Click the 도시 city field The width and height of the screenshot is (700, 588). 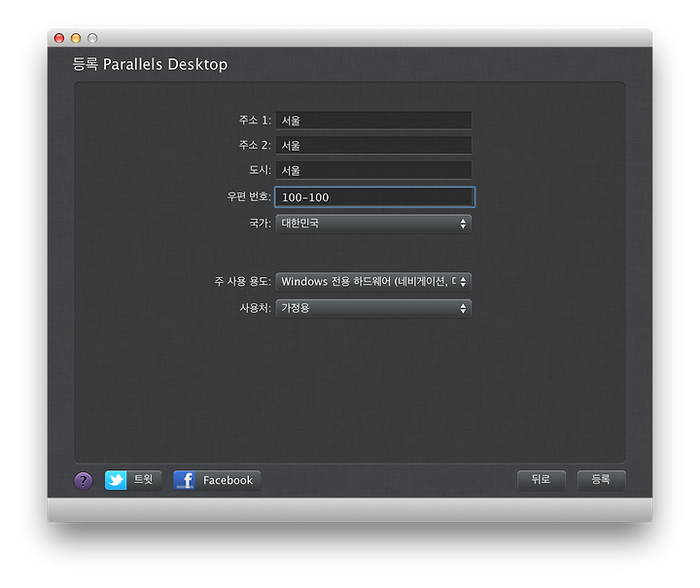[x=373, y=170]
